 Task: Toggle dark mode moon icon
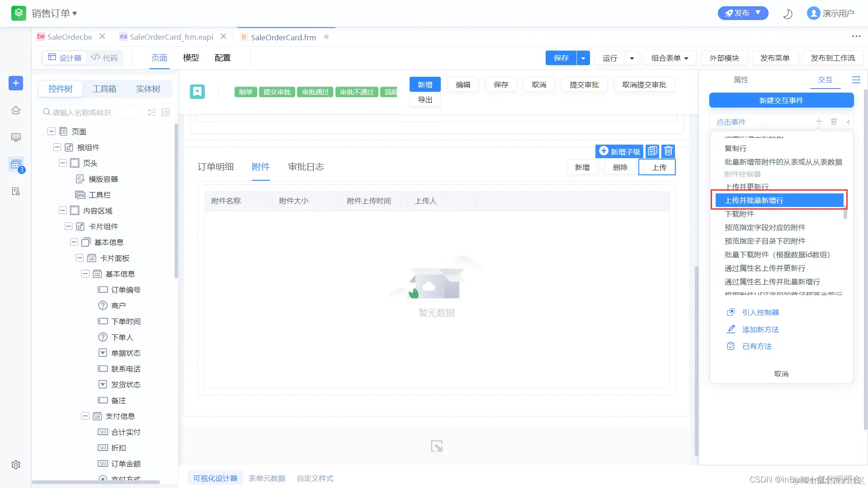click(x=788, y=14)
